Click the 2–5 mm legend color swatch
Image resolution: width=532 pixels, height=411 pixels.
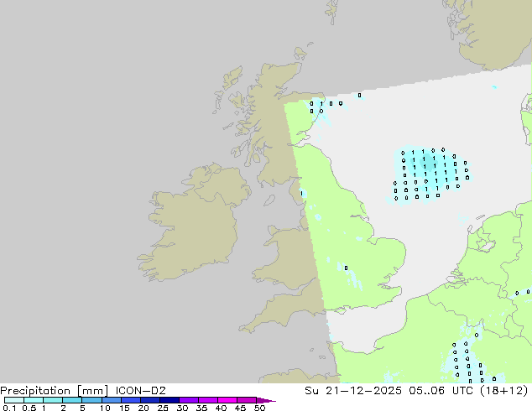[72, 400]
